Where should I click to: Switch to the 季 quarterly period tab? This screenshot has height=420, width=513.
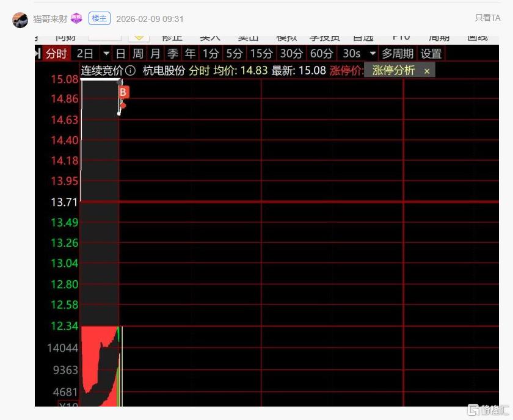coord(172,54)
